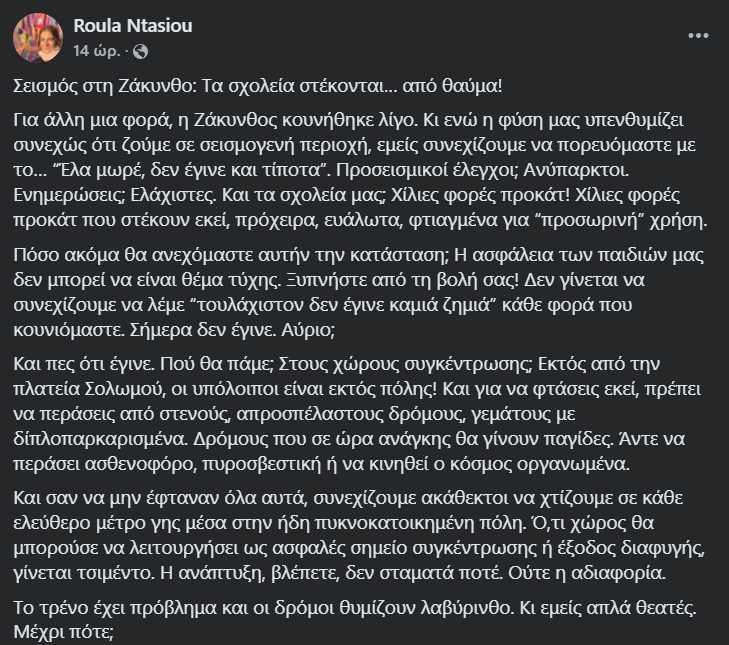Viewport: 729px width, 645px height.
Task: Click the line starting 'προκάτ που στέκουν εκεί'
Action: pyautogui.click(x=360, y=220)
